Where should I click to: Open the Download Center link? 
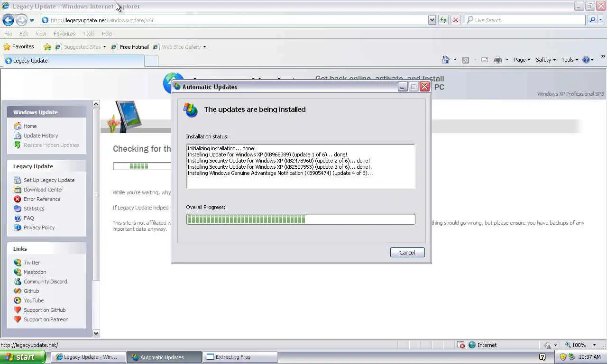[x=43, y=190]
